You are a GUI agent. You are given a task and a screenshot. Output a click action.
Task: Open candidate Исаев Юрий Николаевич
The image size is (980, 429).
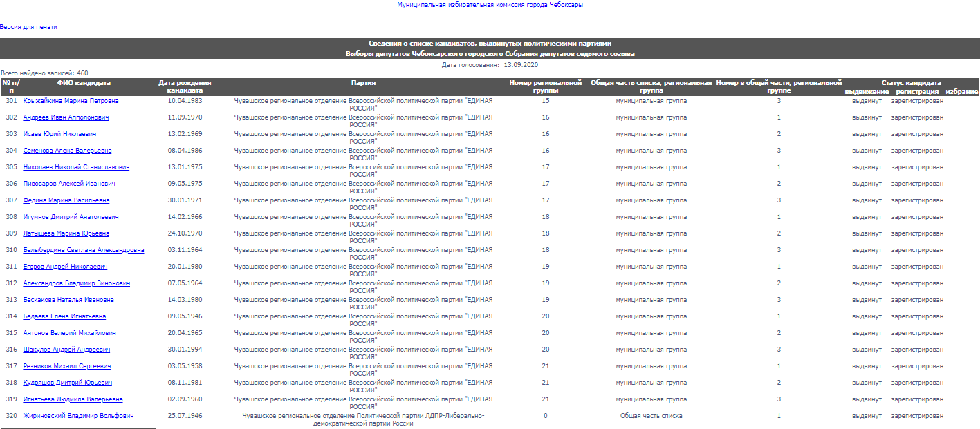[59, 134]
